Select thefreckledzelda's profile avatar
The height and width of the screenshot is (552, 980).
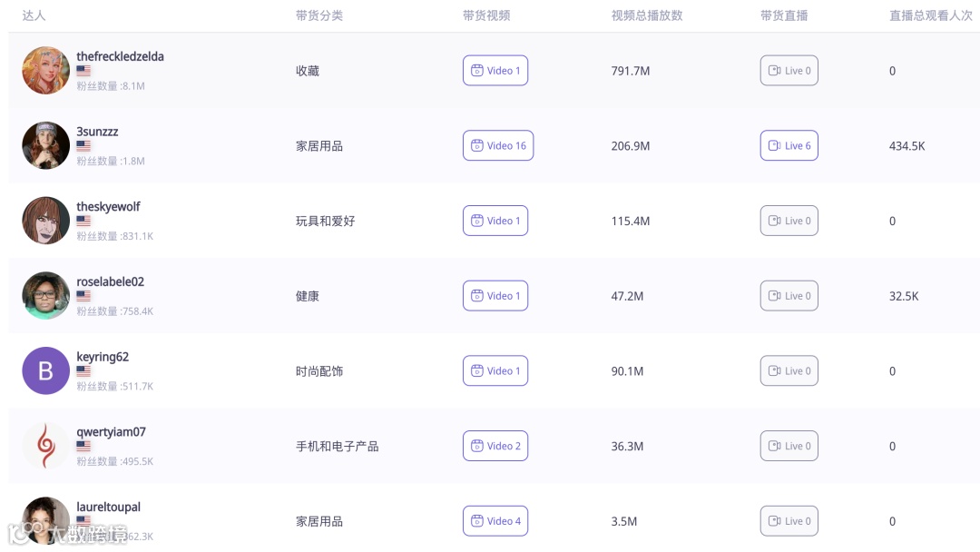click(46, 71)
